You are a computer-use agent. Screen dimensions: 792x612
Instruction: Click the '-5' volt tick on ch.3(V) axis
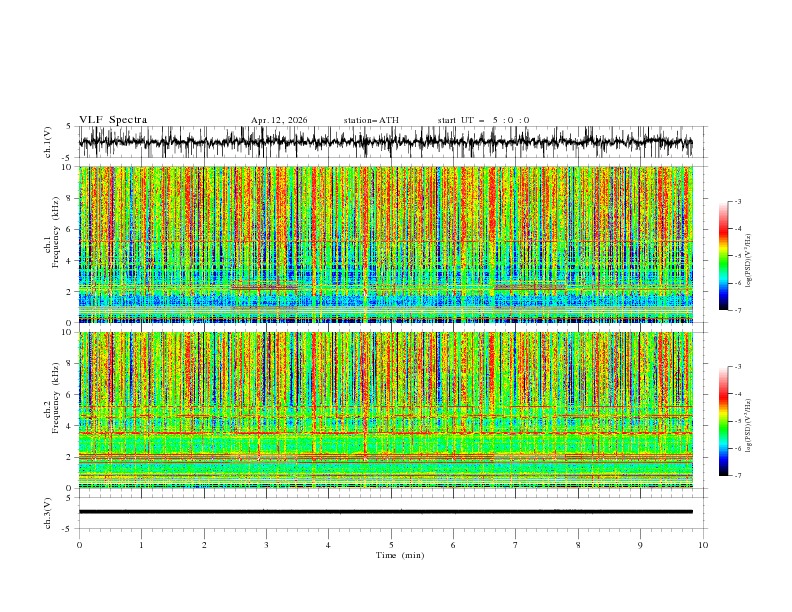(x=67, y=529)
